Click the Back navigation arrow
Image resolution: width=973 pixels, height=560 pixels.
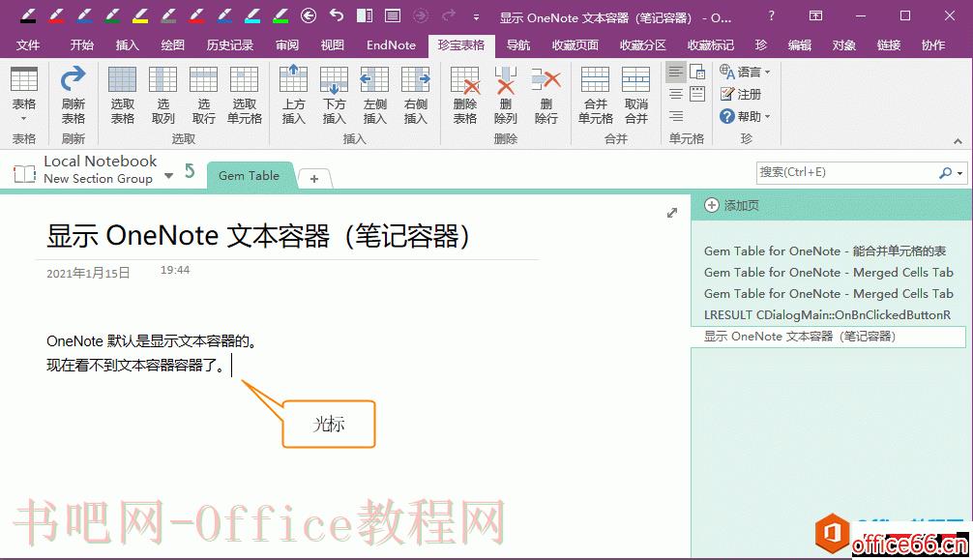point(309,15)
